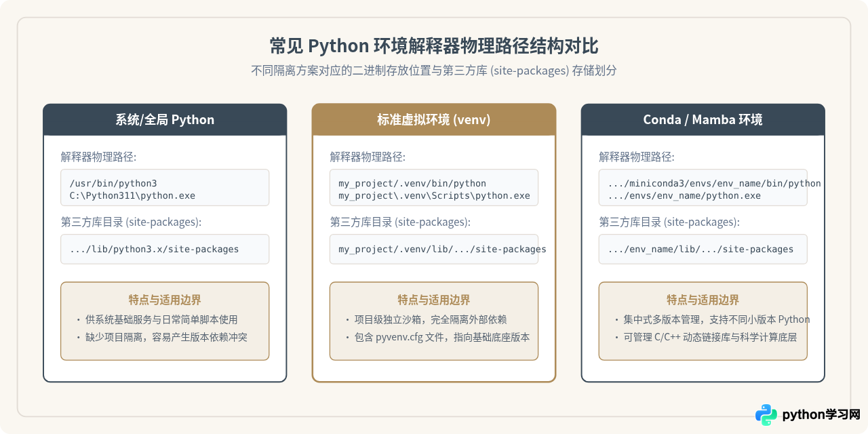This screenshot has width=868, height=434.
Task: Select the bullet 项目级独立沙箱，完全隔离外部依赖
Action: click(x=427, y=319)
